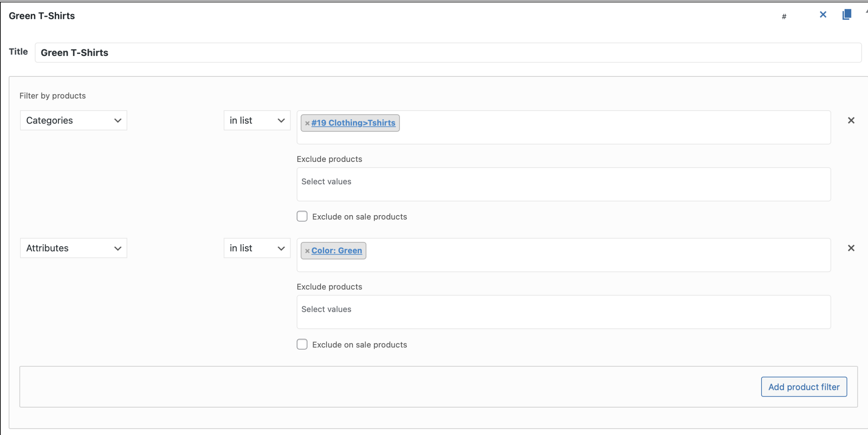The height and width of the screenshot is (435, 868).
Task: Delete the Categories filter row
Action: 851,120
